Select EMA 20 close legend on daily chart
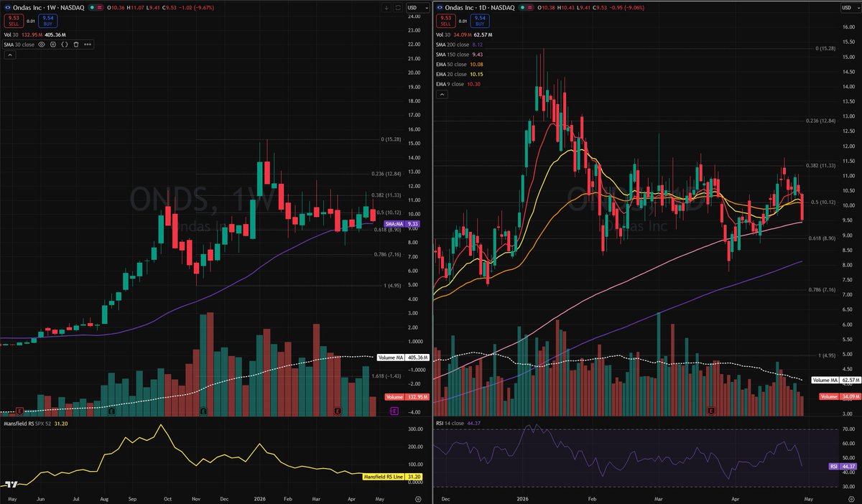Viewport: 862px width, 504px height. click(x=452, y=74)
